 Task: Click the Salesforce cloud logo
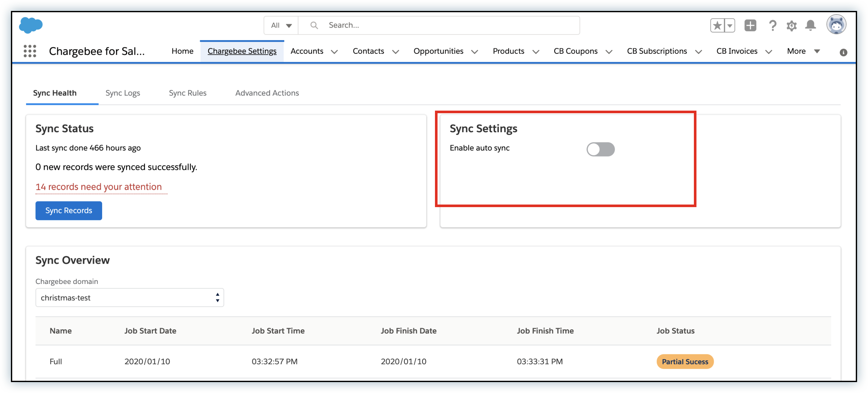pyautogui.click(x=31, y=25)
